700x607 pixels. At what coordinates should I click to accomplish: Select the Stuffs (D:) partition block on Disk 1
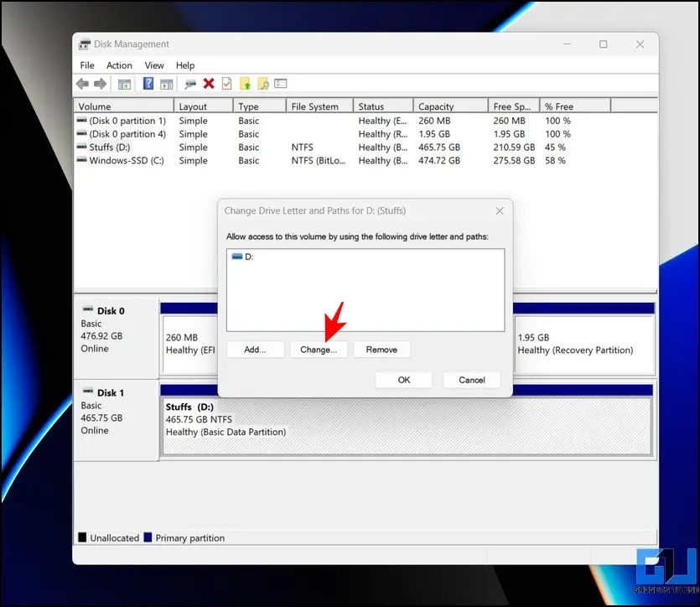pos(407,426)
